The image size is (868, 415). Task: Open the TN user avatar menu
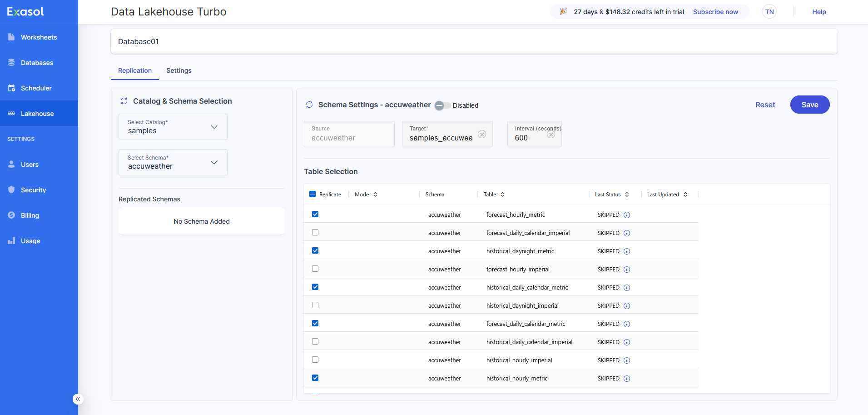[x=769, y=12]
